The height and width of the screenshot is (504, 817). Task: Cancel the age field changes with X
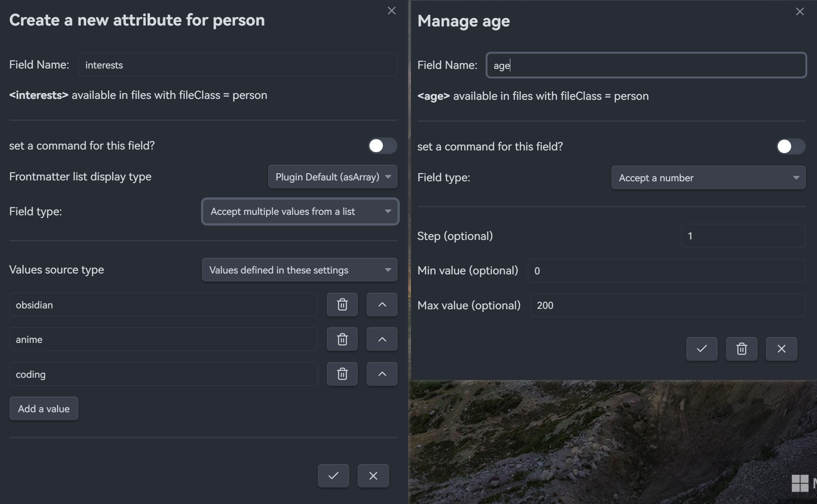click(781, 349)
